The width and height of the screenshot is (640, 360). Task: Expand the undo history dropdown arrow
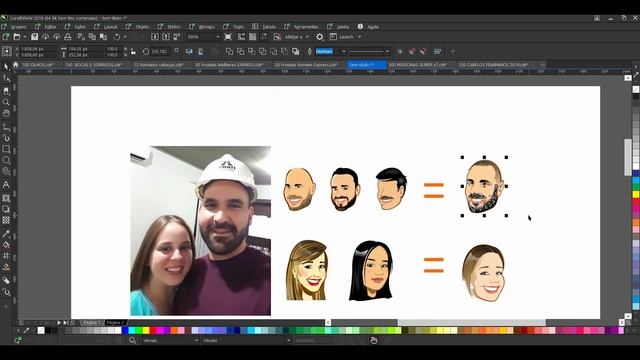tap(125, 37)
